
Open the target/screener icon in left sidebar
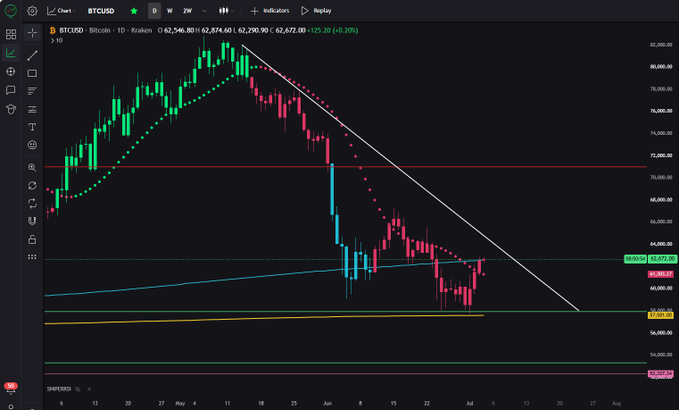coord(11,71)
